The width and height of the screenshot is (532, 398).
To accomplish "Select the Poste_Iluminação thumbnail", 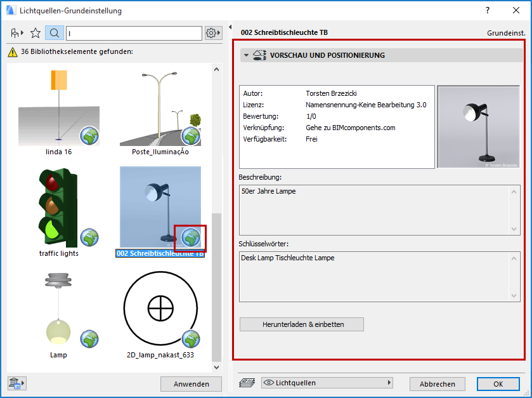I will click(160, 108).
